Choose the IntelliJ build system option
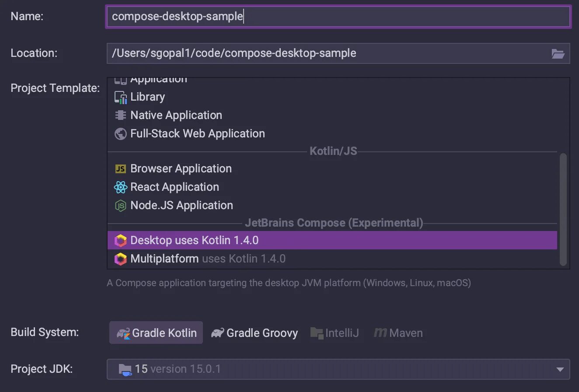 pyautogui.click(x=335, y=333)
